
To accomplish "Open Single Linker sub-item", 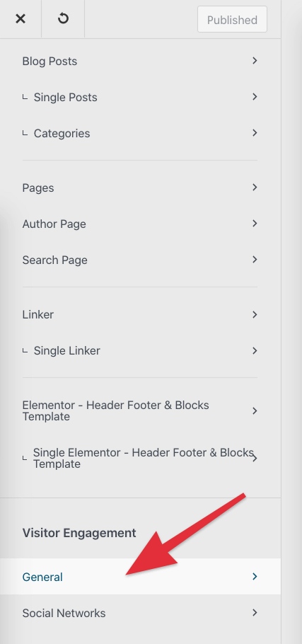I will click(x=140, y=351).
